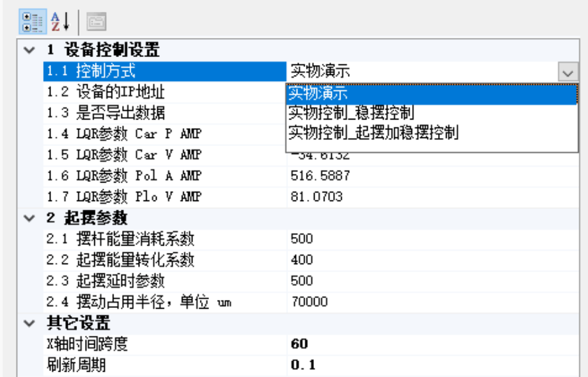Close the 控制方式 dropdown arrow

tap(567, 72)
